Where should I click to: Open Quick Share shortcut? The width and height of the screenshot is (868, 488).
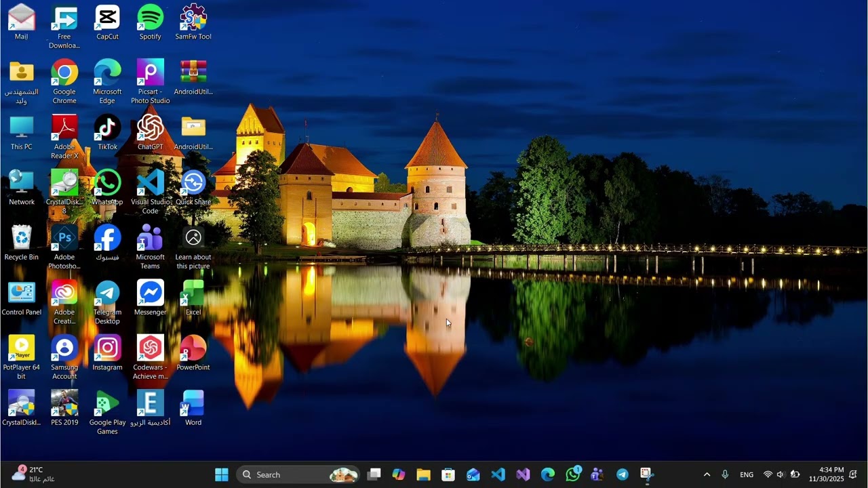point(193,188)
